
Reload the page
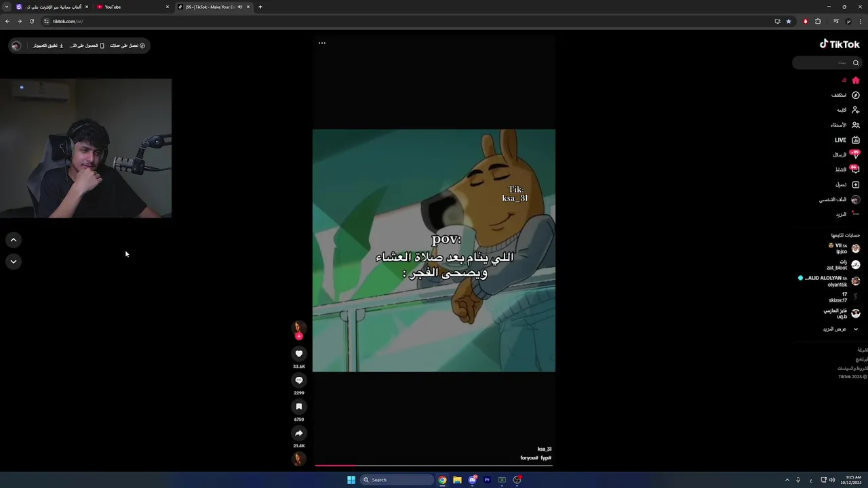[x=31, y=21]
